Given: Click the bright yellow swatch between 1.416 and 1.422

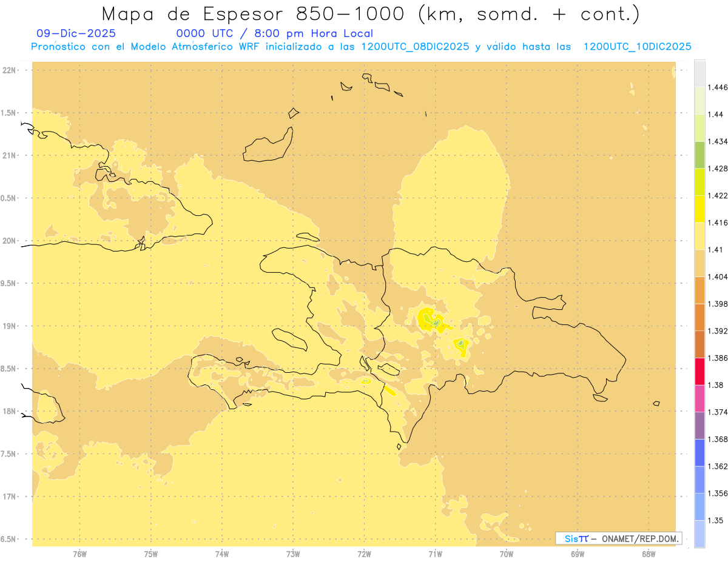Looking at the screenshot, I should pos(699,209).
